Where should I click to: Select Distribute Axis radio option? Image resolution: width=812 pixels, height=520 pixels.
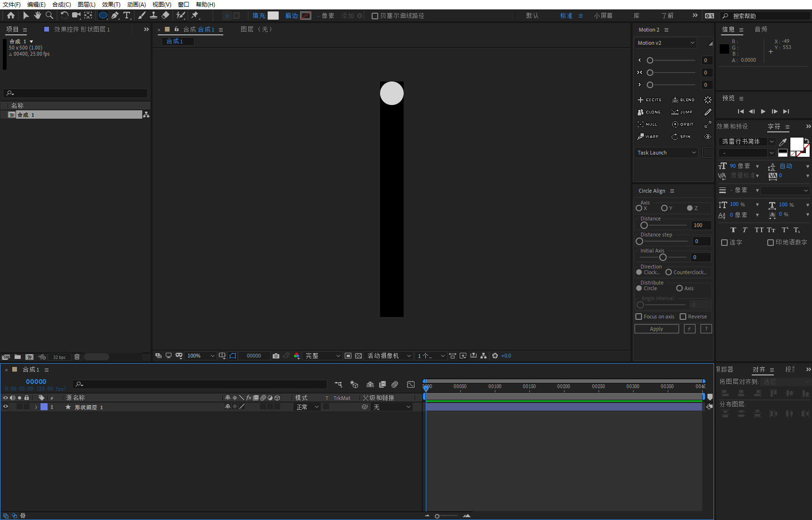tap(679, 288)
